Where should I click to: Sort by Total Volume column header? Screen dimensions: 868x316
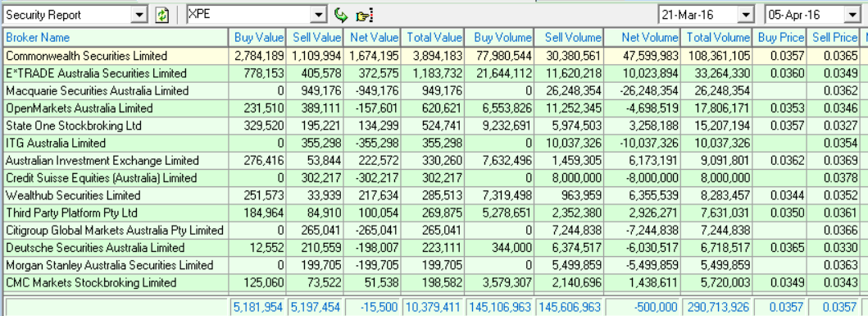(x=716, y=38)
